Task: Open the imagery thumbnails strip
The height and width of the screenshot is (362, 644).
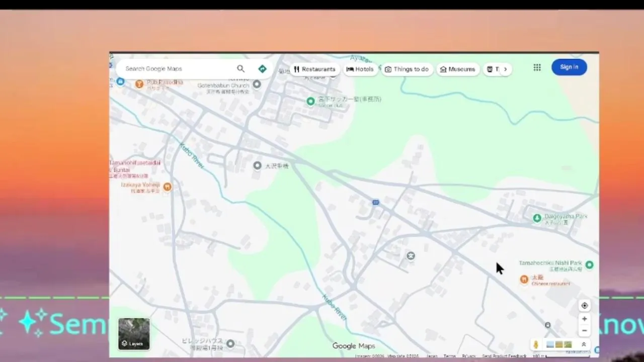Action: (x=559, y=344)
